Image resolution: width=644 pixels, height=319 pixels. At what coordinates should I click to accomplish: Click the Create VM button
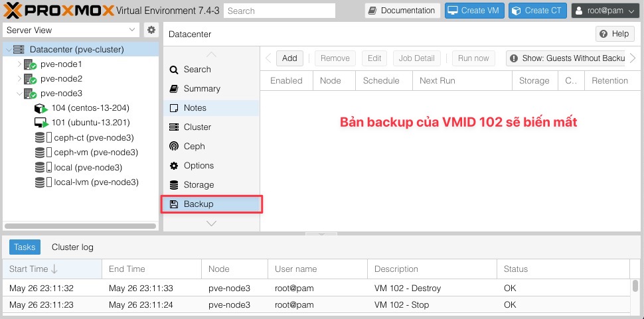475,11
